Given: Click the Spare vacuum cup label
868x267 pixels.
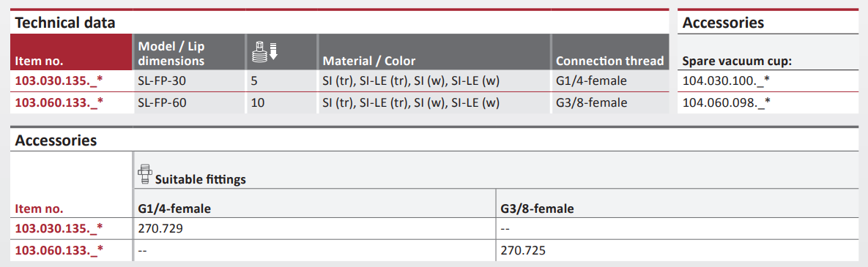Looking at the screenshot, I should [738, 61].
